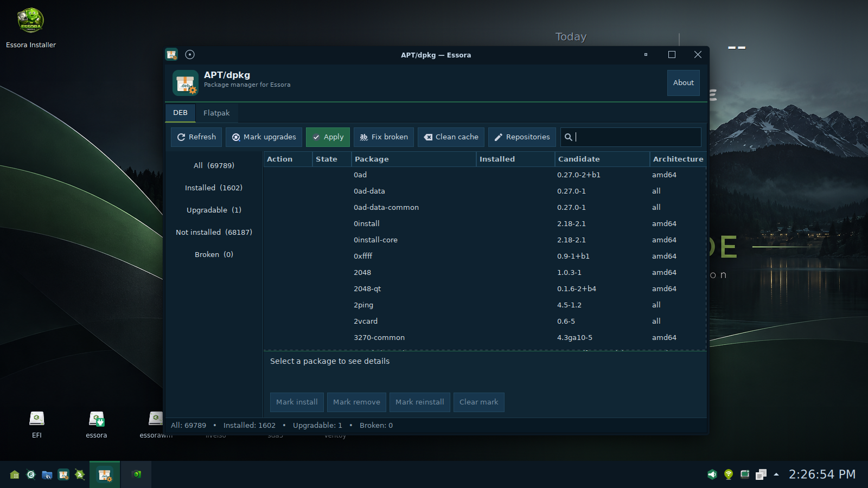Image resolution: width=868 pixels, height=488 pixels.
Task: Select the DEB tab
Action: coord(180,113)
